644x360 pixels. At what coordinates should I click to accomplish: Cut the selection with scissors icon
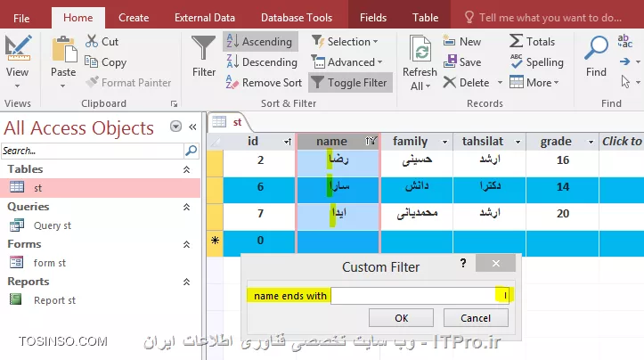pos(102,42)
